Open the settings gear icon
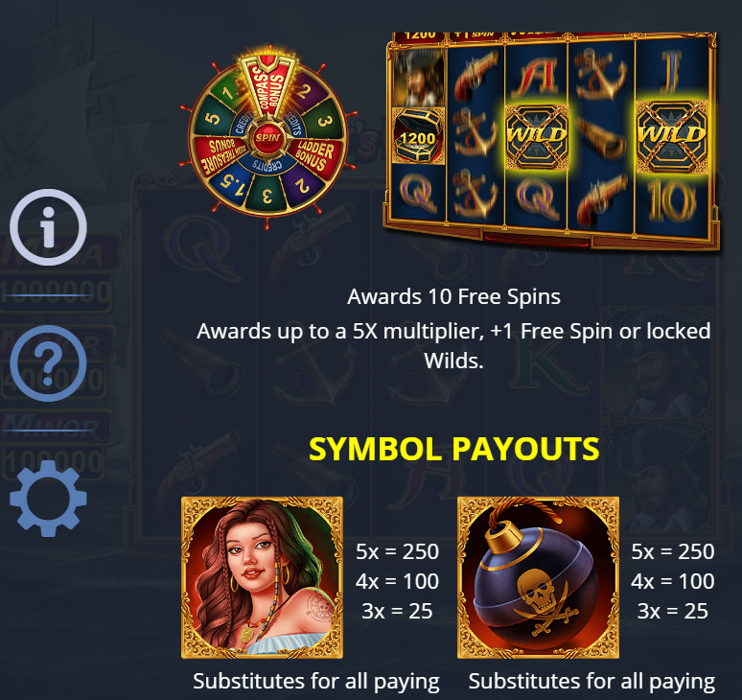Viewport: 742px width, 700px height. (48, 499)
